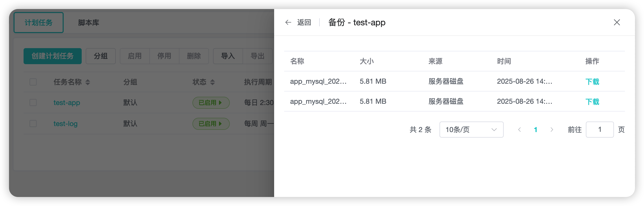Tick the select-all checkbox in the table header
644x206 pixels.
[33, 82]
